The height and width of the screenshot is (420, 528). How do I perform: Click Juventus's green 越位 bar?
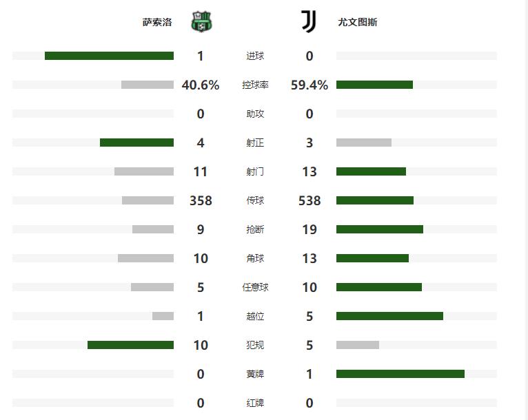tap(389, 316)
